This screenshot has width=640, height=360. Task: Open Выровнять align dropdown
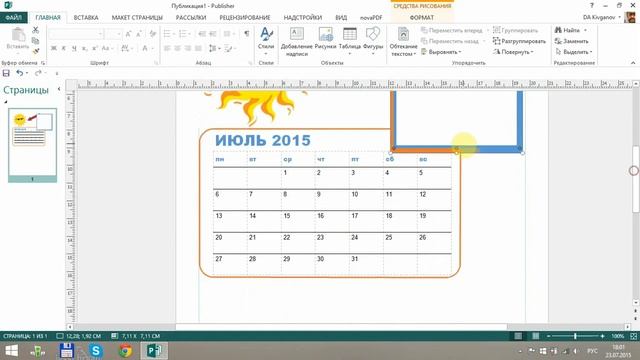(441, 52)
